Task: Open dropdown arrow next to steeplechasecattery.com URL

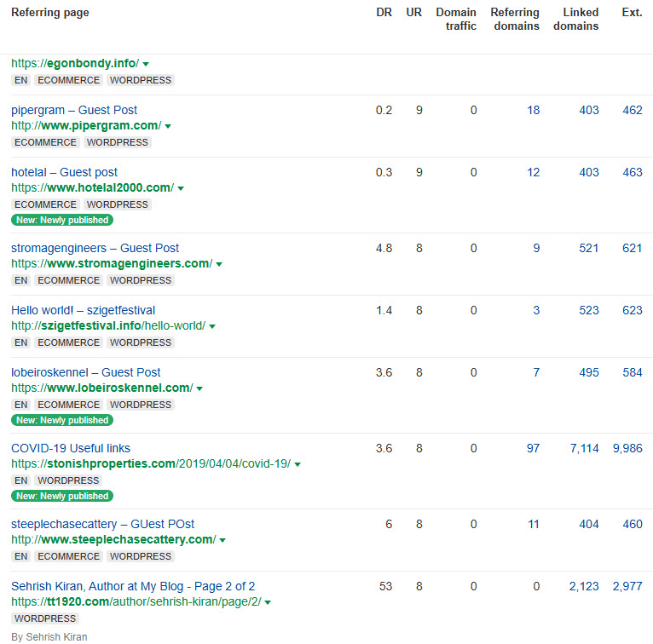Action: [222, 540]
